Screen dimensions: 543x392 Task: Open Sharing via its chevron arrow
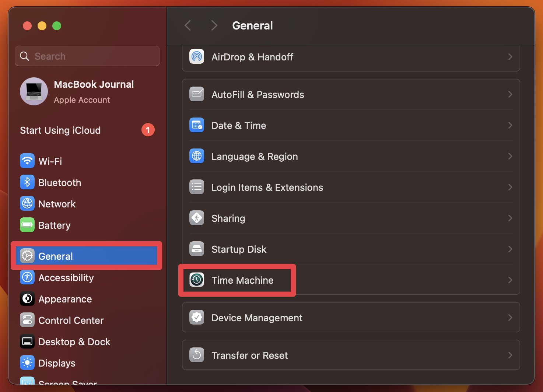[510, 218]
